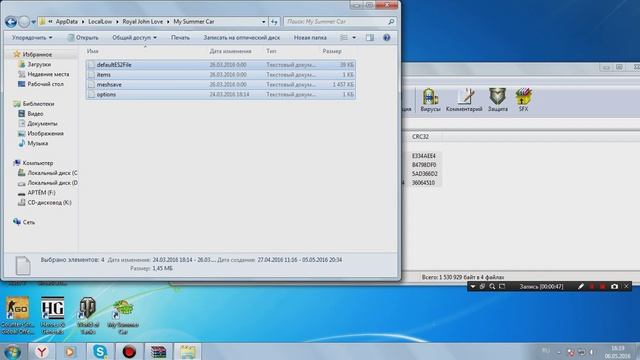Viewport: 640px width, 360px height.
Task: Select Royal John Love in the address path
Action: [142, 22]
